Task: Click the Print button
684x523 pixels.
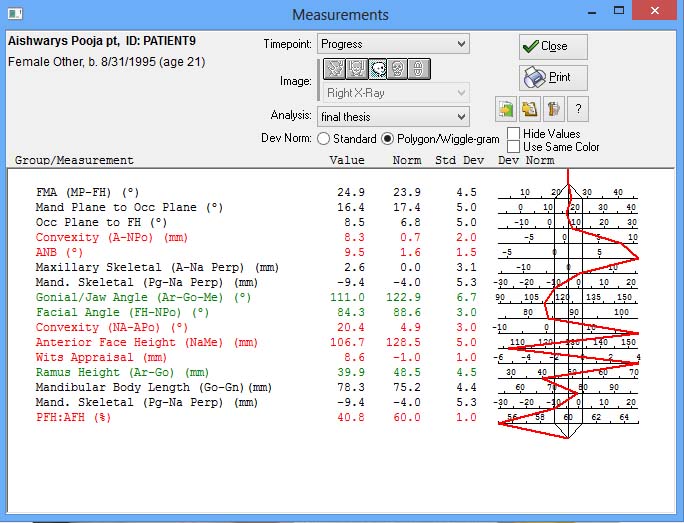Action: 553,77
